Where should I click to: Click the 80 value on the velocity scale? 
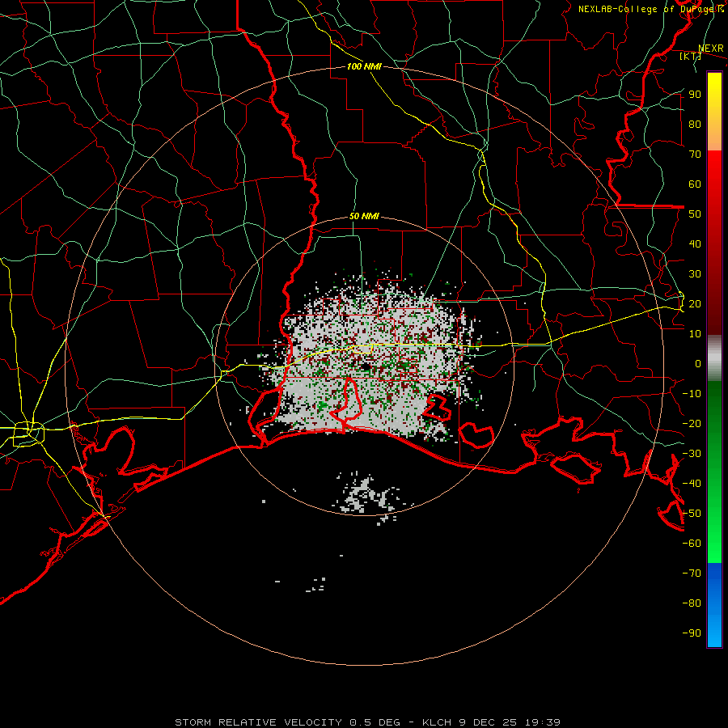695,125
